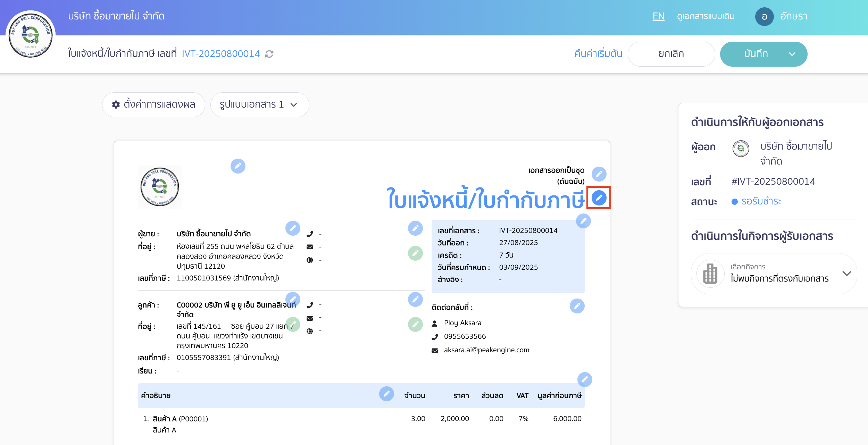Switch interface language to EN
This screenshot has height=445, width=868.
(658, 16)
